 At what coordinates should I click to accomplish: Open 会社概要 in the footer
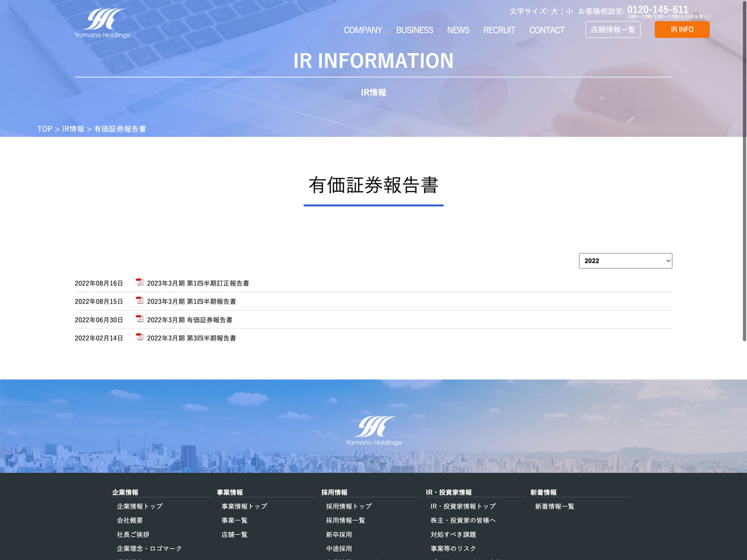tap(130, 520)
